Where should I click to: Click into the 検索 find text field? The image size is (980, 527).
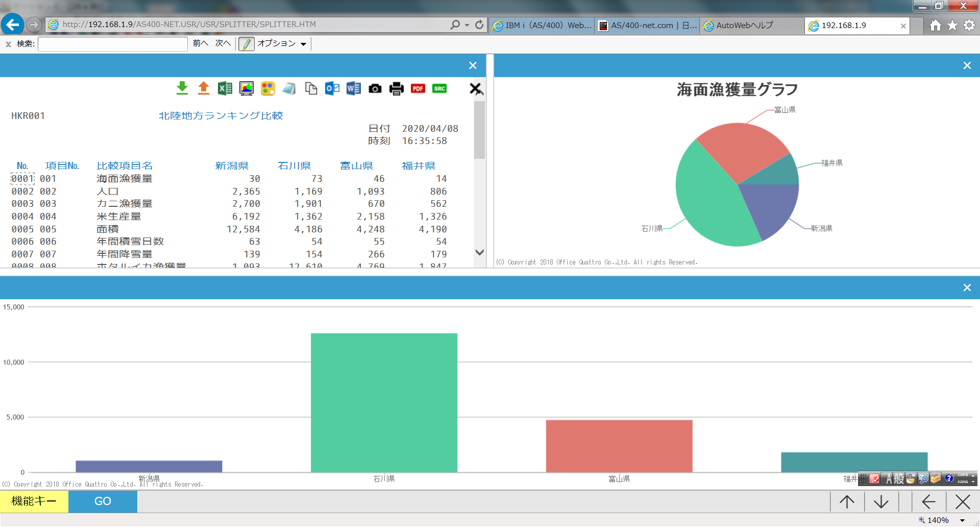click(x=113, y=44)
